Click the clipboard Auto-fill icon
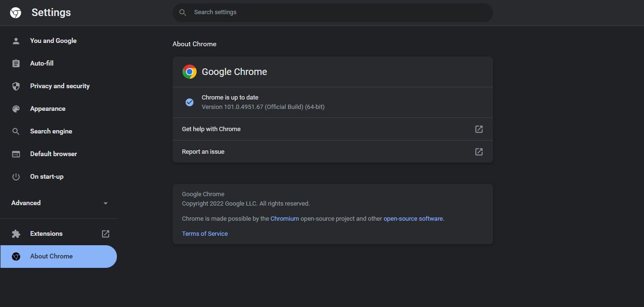The image size is (644, 307). point(16,64)
